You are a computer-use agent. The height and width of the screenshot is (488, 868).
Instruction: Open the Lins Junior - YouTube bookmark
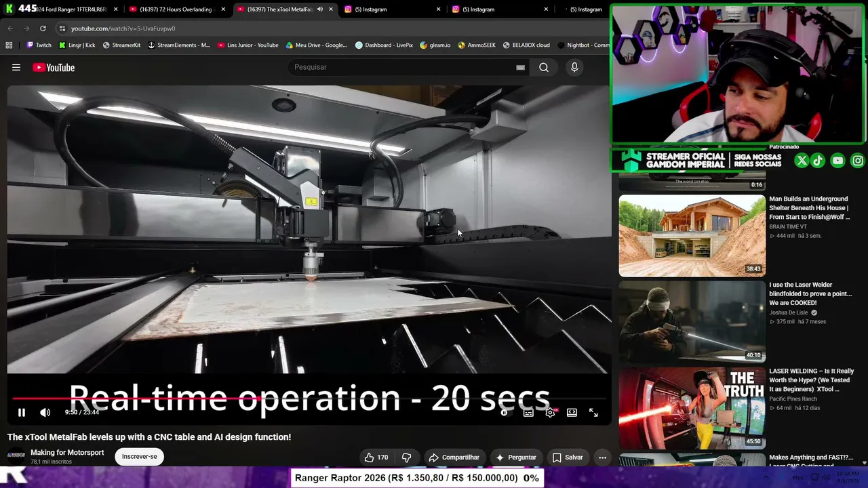tap(248, 45)
